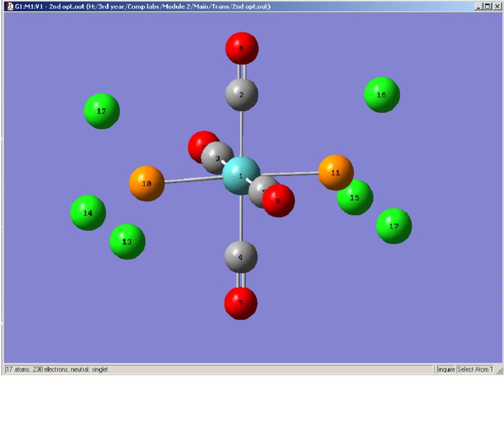Viewport: 504px width, 423px height.
Task: Select red oxygen atom 8
Action: tap(278, 200)
